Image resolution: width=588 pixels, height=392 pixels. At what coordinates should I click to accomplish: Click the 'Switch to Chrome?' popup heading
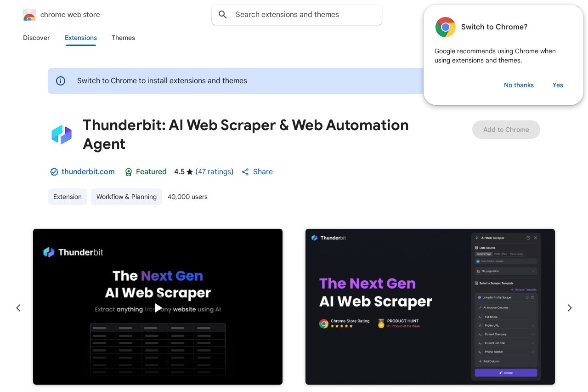click(x=494, y=27)
